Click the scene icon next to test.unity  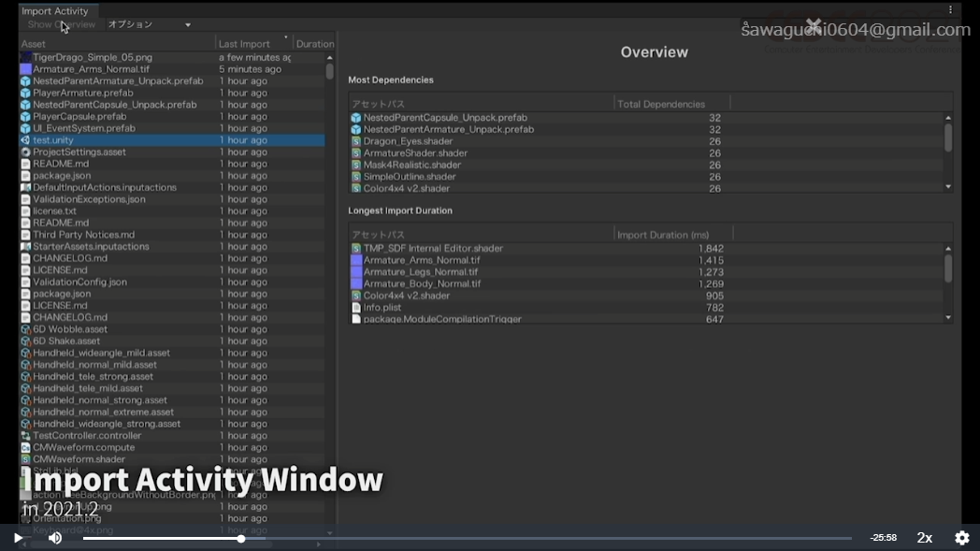tap(23, 139)
